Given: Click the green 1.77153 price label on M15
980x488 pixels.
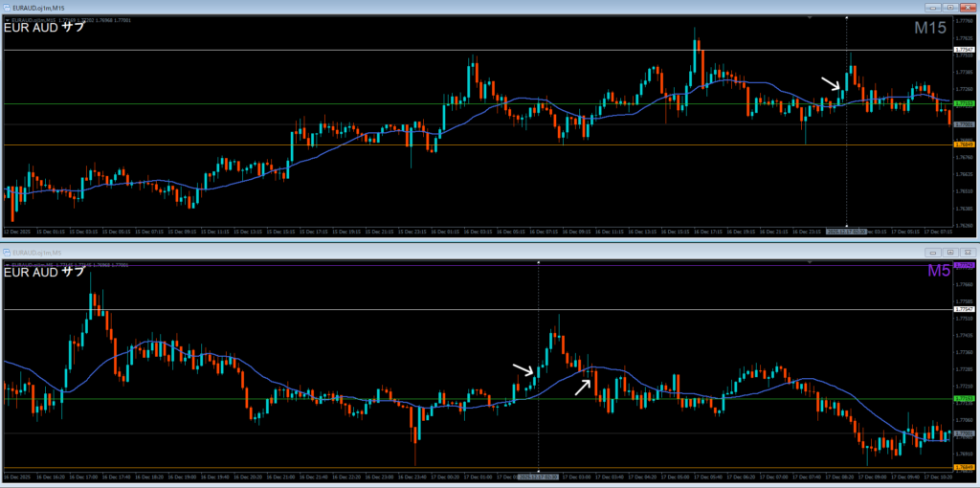Looking at the screenshot, I should pyautogui.click(x=964, y=103).
